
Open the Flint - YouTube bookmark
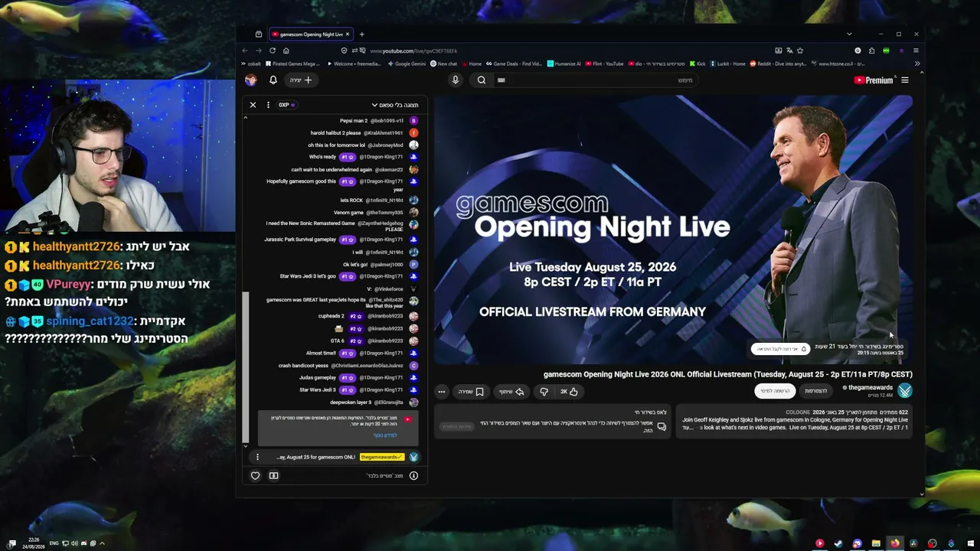click(x=605, y=64)
